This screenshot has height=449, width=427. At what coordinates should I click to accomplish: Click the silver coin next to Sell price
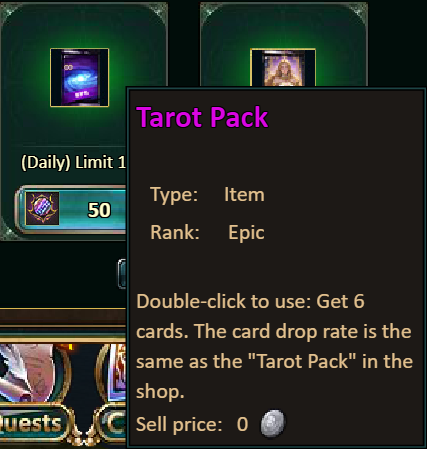273,424
